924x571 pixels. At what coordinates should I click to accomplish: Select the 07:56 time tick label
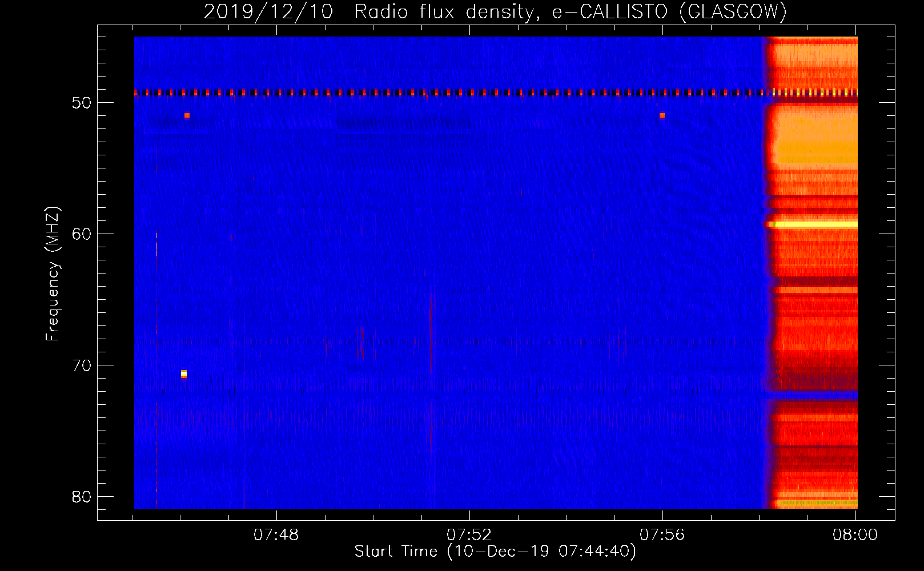coord(662,534)
